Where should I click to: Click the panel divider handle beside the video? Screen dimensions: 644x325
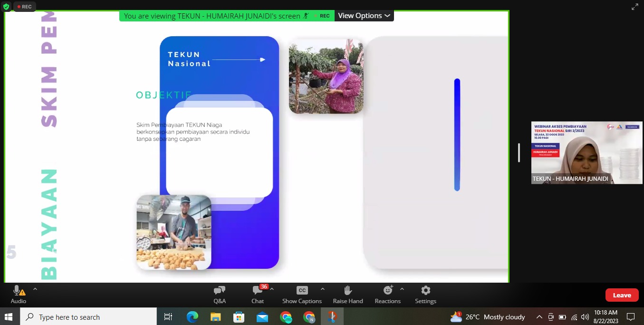click(x=519, y=153)
